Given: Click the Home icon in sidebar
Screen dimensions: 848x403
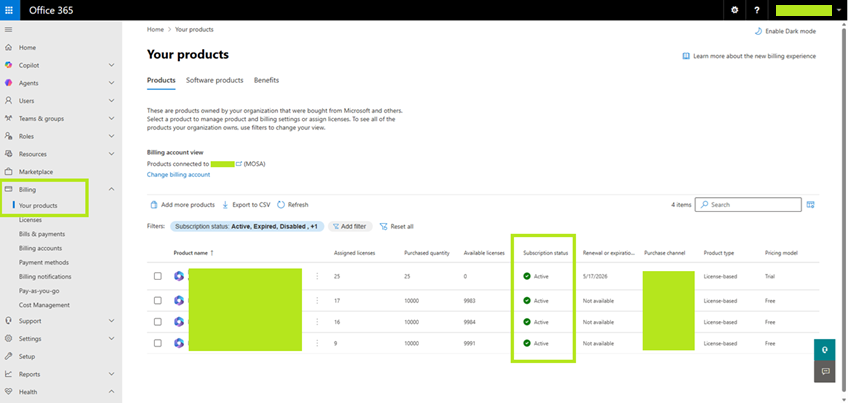Looking at the screenshot, I should [x=8, y=48].
